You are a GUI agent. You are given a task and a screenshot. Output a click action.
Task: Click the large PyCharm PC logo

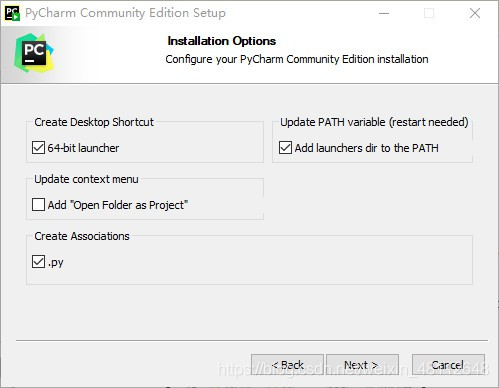click(x=34, y=53)
